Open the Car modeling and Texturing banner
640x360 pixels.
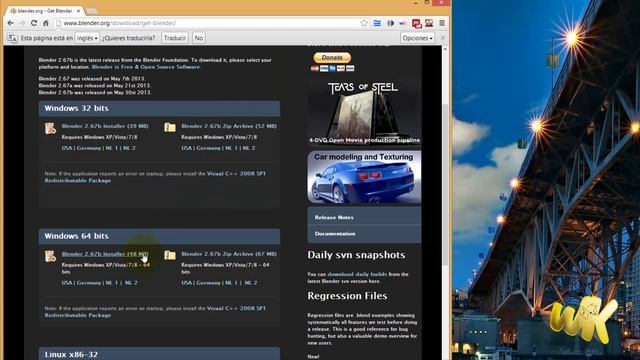pyautogui.click(x=364, y=177)
